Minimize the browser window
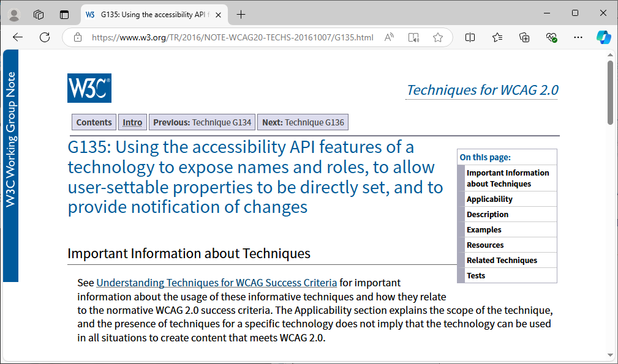618x364 pixels. [x=547, y=13]
